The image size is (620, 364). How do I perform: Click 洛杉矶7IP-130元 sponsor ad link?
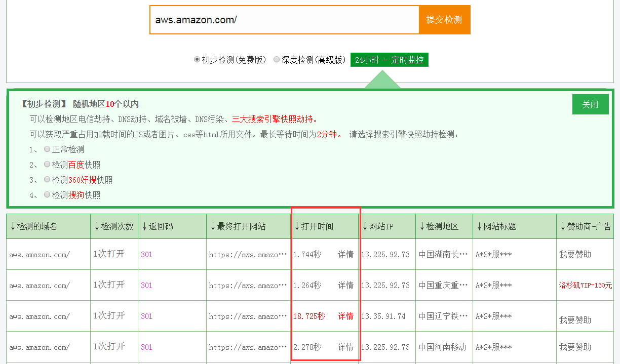[x=586, y=285]
